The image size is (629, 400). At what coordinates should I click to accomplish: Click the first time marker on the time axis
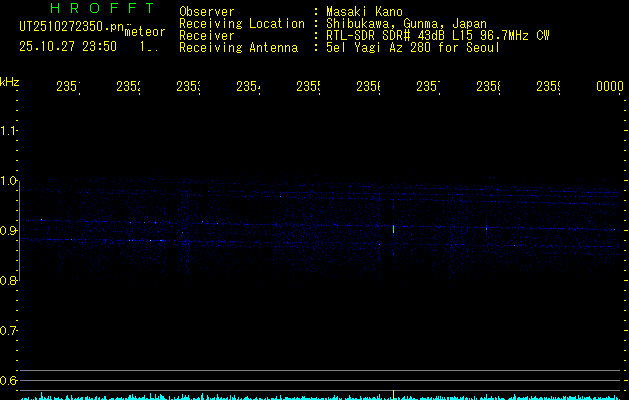pyautogui.click(x=68, y=87)
